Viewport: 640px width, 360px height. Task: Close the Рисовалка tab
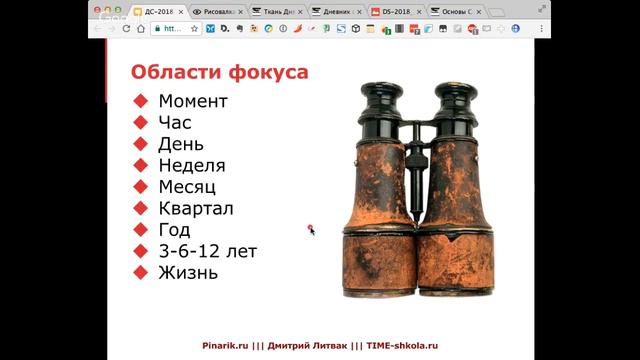[240, 12]
